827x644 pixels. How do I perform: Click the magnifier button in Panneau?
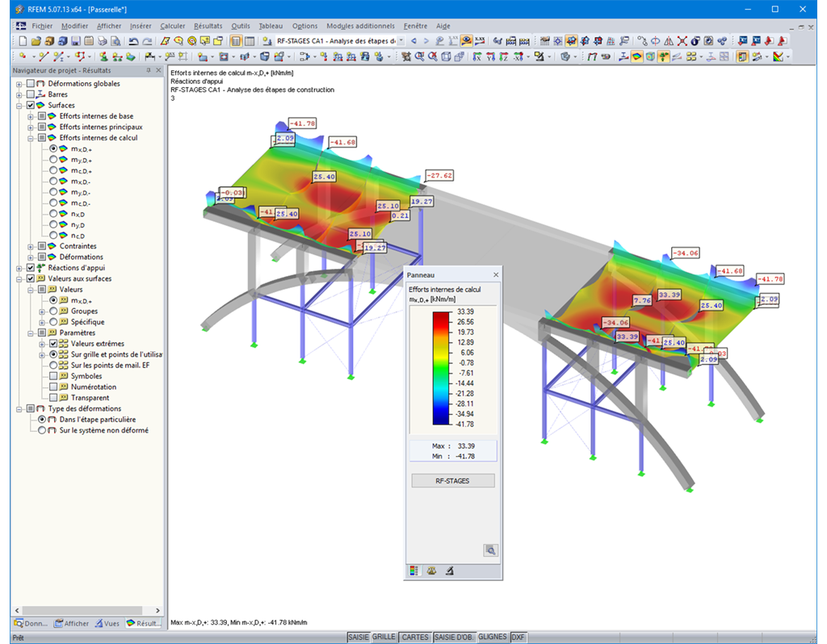[x=490, y=550]
